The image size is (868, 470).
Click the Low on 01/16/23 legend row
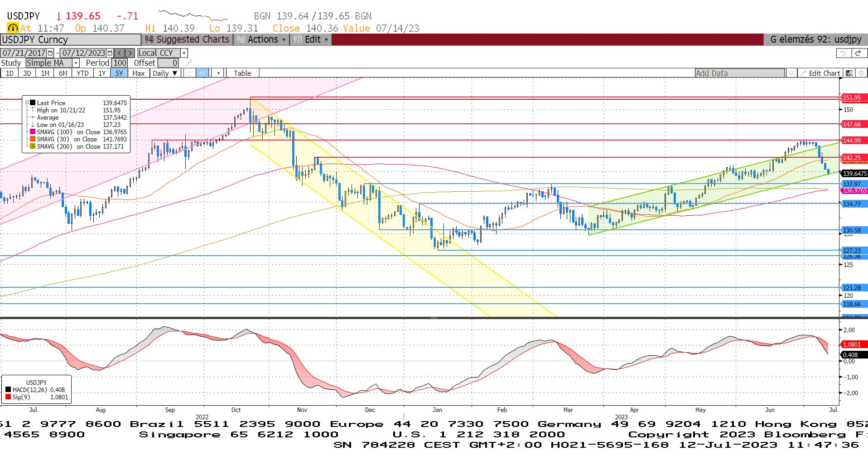78,125
